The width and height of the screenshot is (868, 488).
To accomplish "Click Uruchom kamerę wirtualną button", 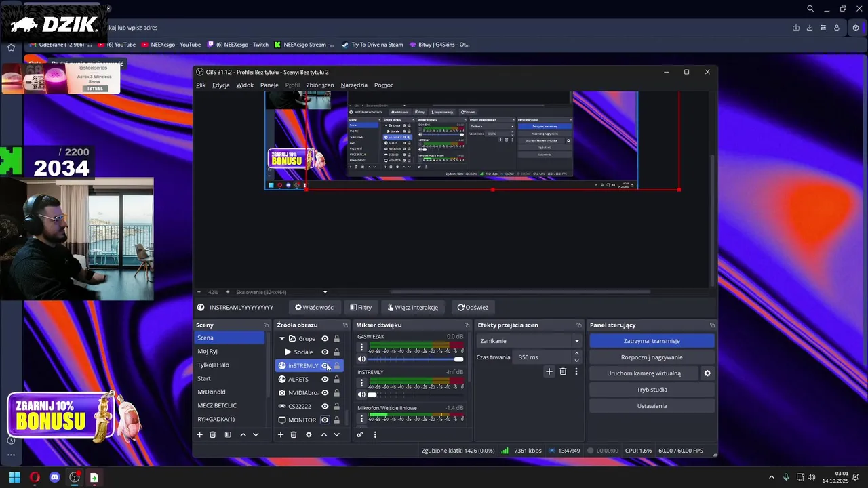I will (644, 373).
